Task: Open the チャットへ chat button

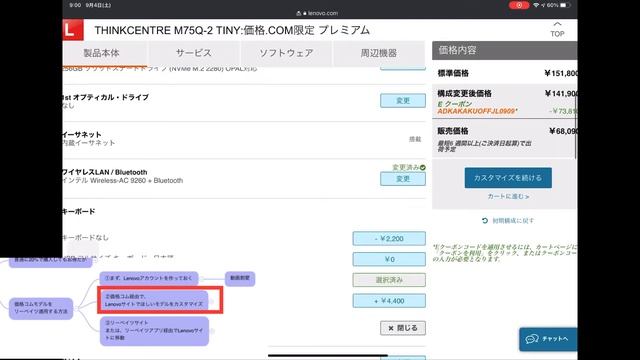Action: 548,339
